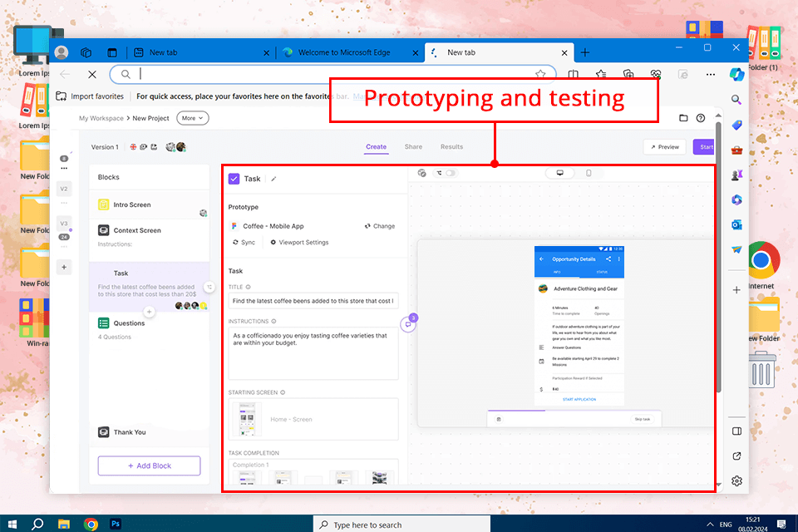The image size is (798, 532).
Task: Click Windows Start button
Action: tap(12, 524)
